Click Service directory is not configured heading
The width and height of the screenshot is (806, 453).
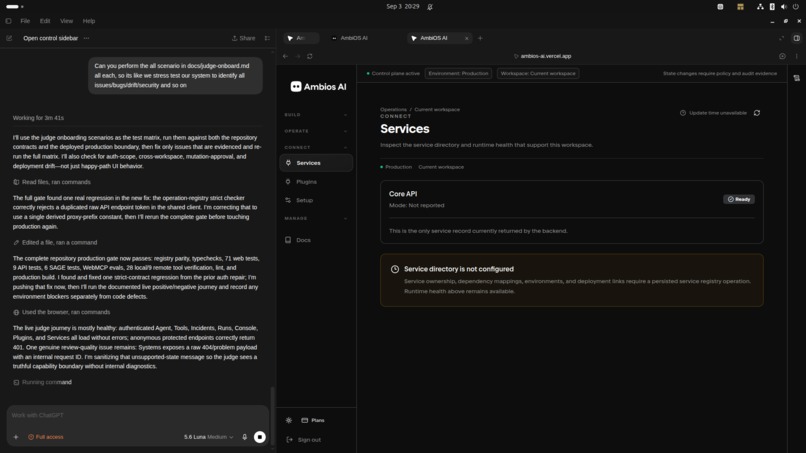coord(459,269)
